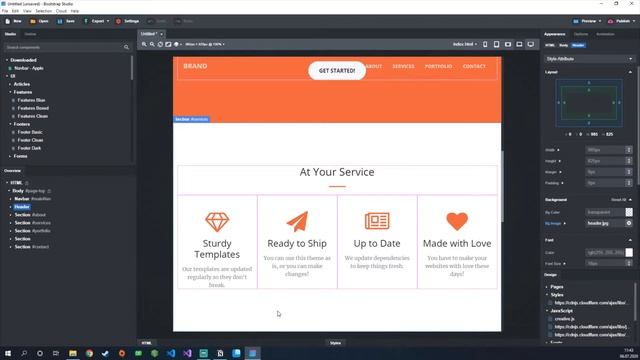Screen dimensions: 640x360
Task: Click the Height field stepper
Action: pyautogui.click(x=629, y=161)
